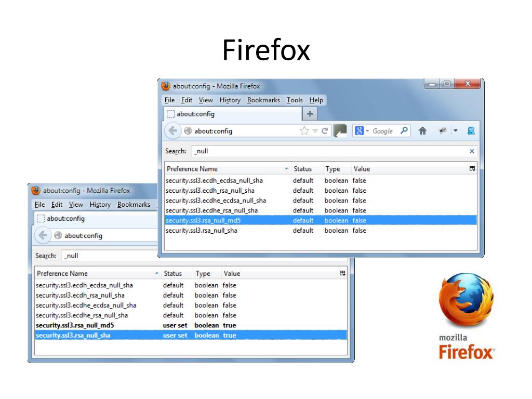Open a new tab with the plus button
Viewport: 532px width, 399px height.
pos(310,114)
